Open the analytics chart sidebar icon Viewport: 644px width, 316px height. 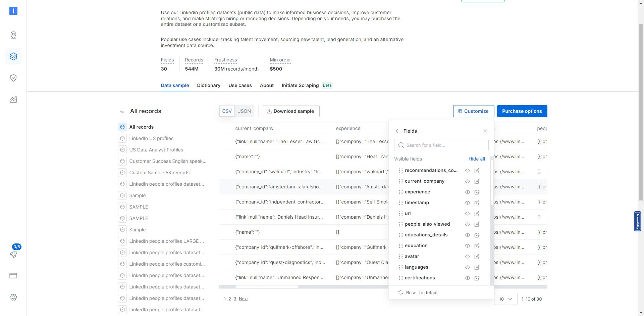click(x=13, y=99)
